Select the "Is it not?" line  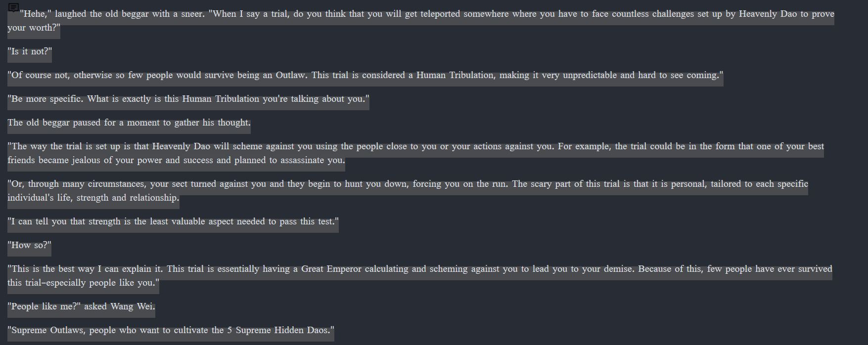30,51
